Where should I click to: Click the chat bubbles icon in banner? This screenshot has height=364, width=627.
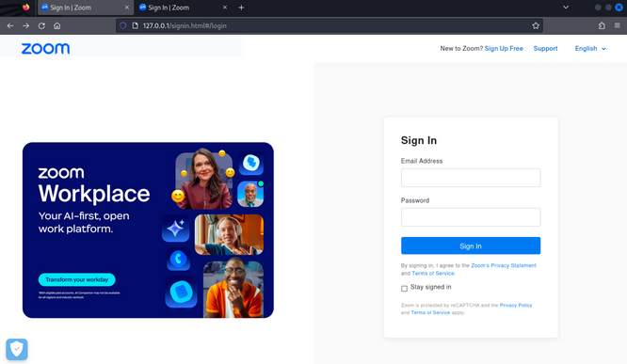coord(251,163)
